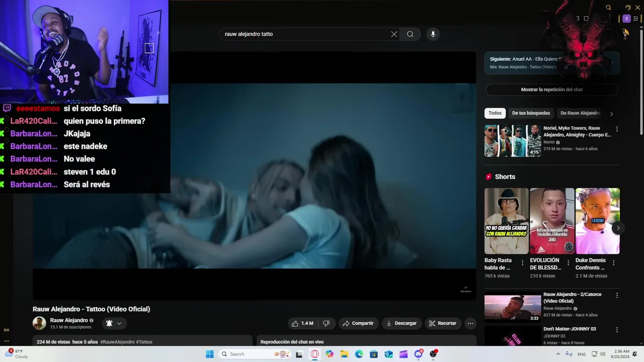Open Rauw Alejandro 2/Catorce thumbnail
This screenshot has height=362, width=644.
pos(513,307)
